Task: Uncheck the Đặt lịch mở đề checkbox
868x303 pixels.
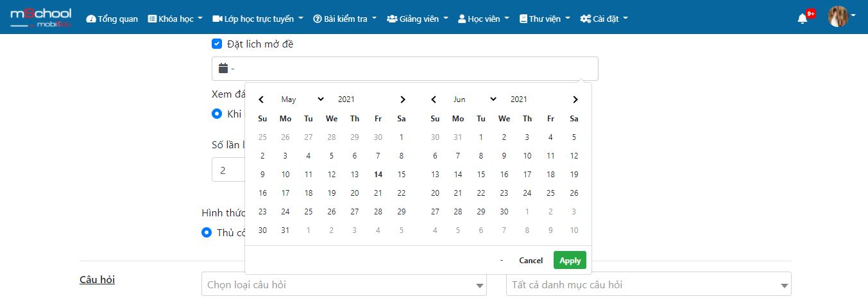Action: tap(217, 44)
